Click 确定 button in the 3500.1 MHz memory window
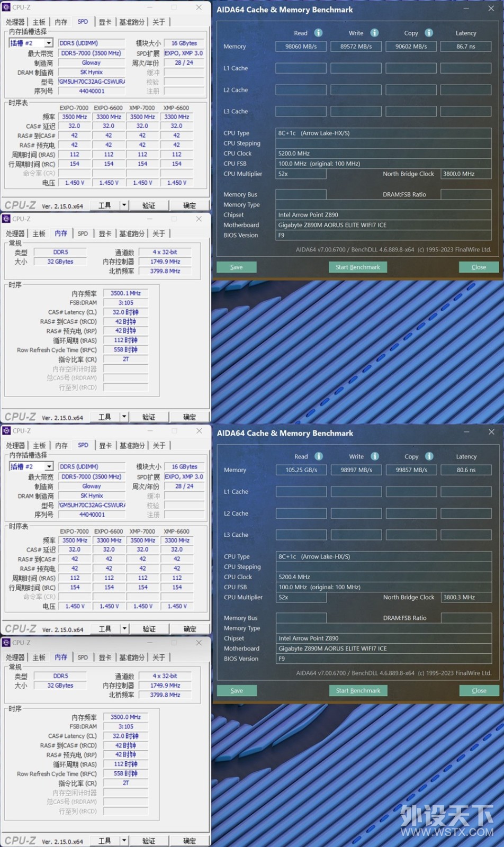This screenshot has width=504, height=847. (x=190, y=417)
